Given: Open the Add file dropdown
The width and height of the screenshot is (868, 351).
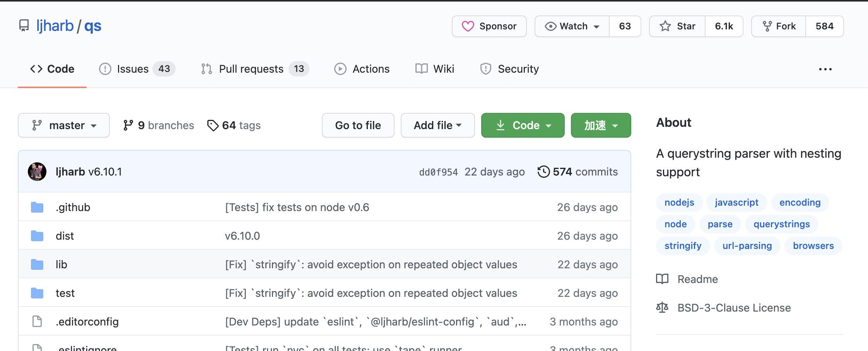Looking at the screenshot, I should coord(437,125).
